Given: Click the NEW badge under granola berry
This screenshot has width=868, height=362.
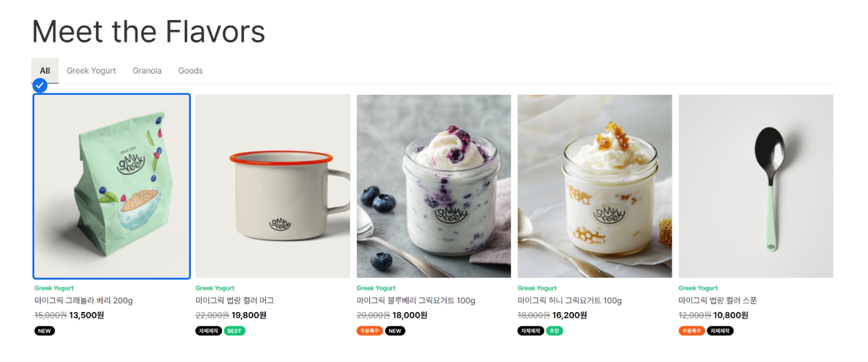Looking at the screenshot, I should (45, 331).
